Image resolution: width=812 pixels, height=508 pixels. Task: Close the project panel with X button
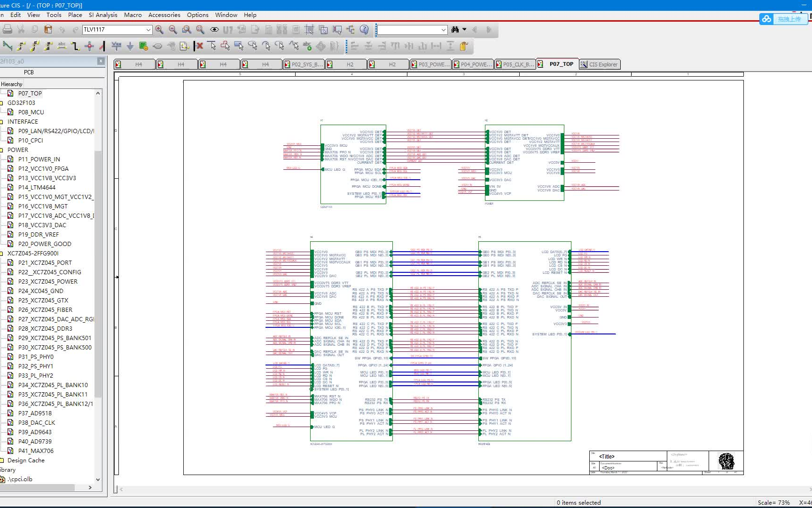[101, 61]
